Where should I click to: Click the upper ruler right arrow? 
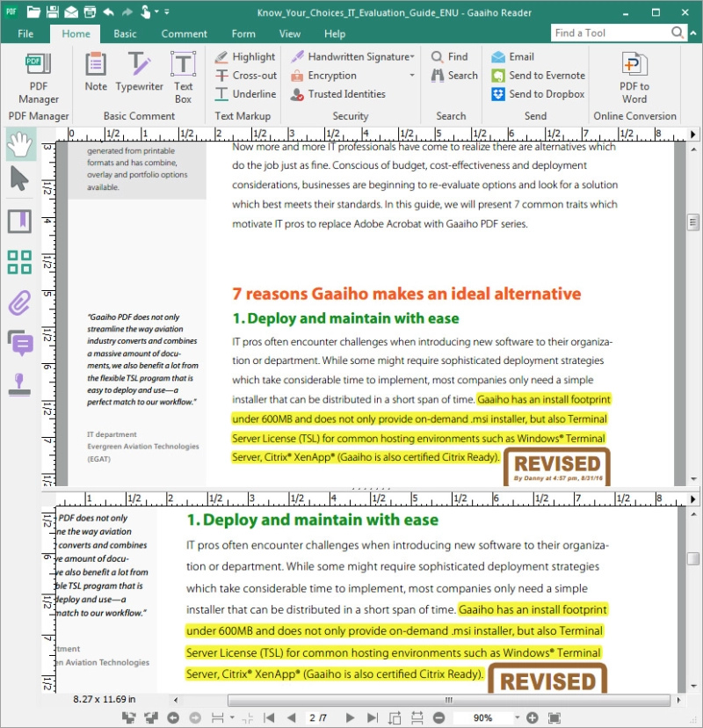pyautogui.click(x=692, y=135)
